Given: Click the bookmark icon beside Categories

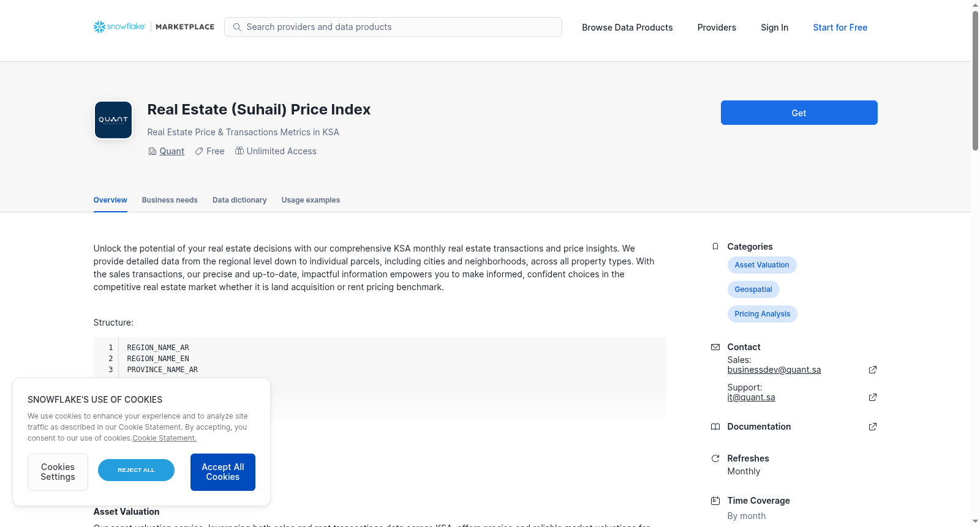Looking at the screenshot, I should click(x=715, y=247).
